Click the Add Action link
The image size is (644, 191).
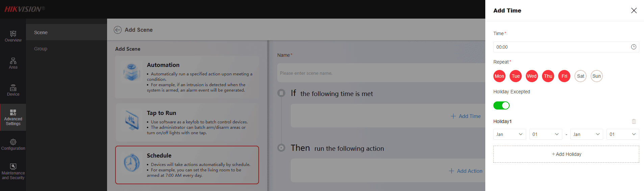(465, 171)
